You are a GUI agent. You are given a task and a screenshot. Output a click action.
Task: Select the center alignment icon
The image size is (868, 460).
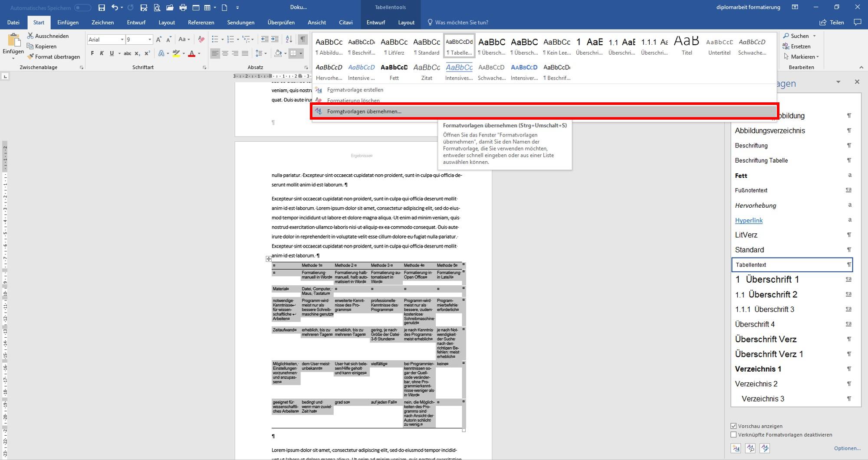(x=225, y=53)
